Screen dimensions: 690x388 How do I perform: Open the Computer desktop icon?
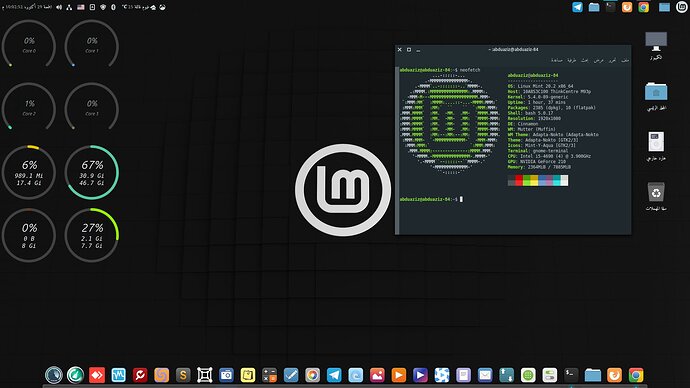pos(656,45)
